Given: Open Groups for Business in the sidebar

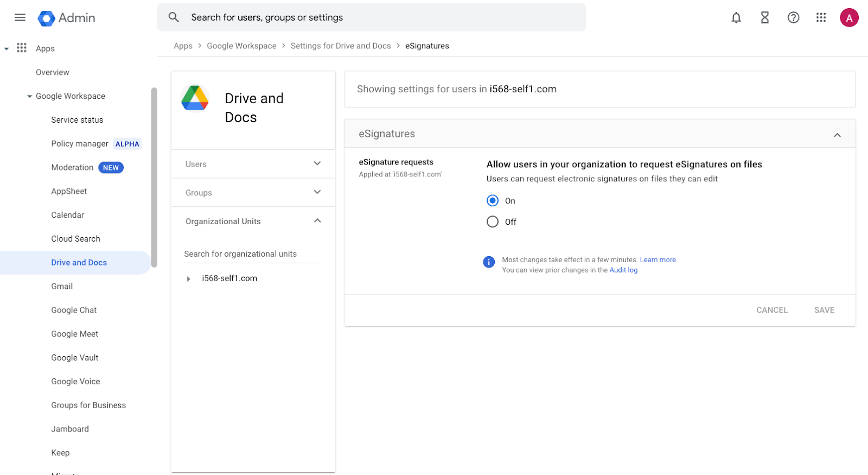Looking at the screenshot, I should tap(88, 406).
